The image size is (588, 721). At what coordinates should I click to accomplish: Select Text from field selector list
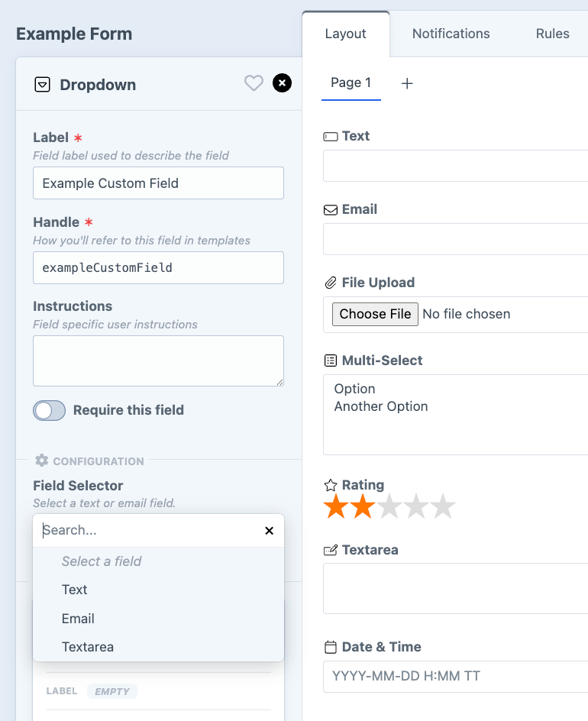(x=75, y=590)
